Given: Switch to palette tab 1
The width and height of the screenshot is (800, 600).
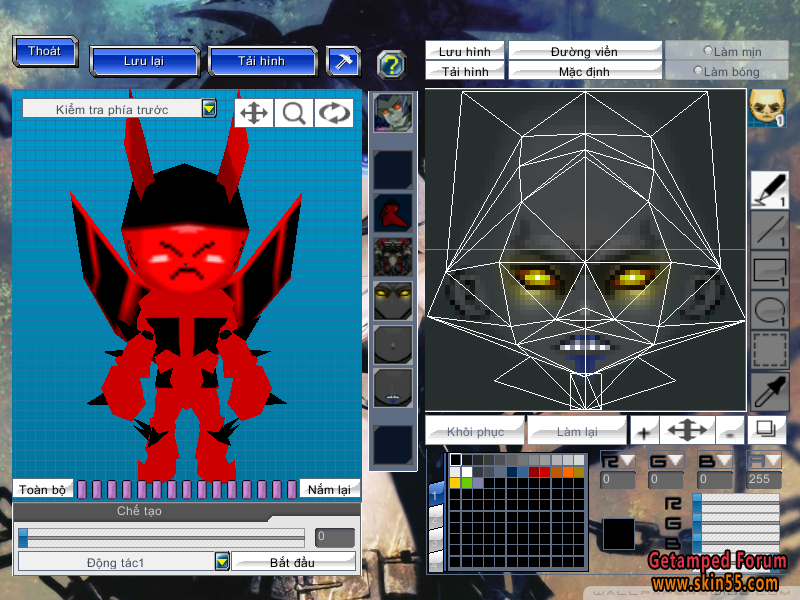Looking at the screenshot, I should (x=436, y=494).
